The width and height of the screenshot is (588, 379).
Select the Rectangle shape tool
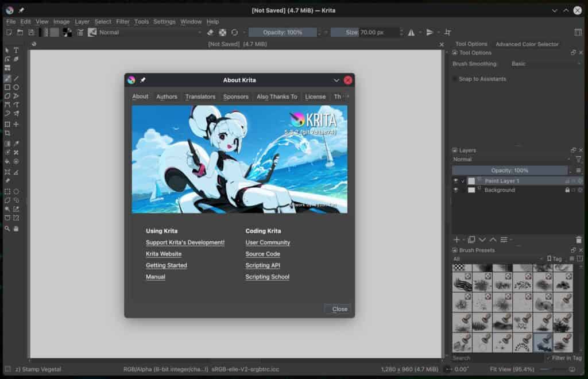[x=7, y=87]
